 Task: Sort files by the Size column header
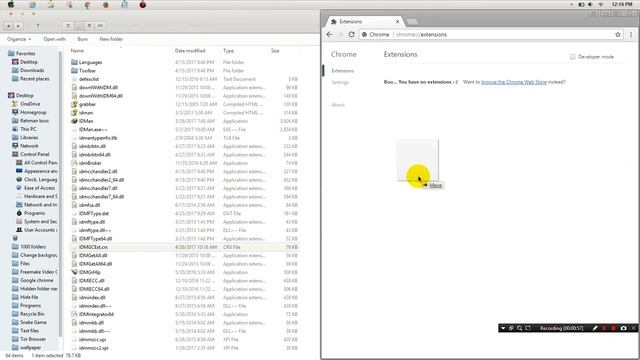pos(275,51)
